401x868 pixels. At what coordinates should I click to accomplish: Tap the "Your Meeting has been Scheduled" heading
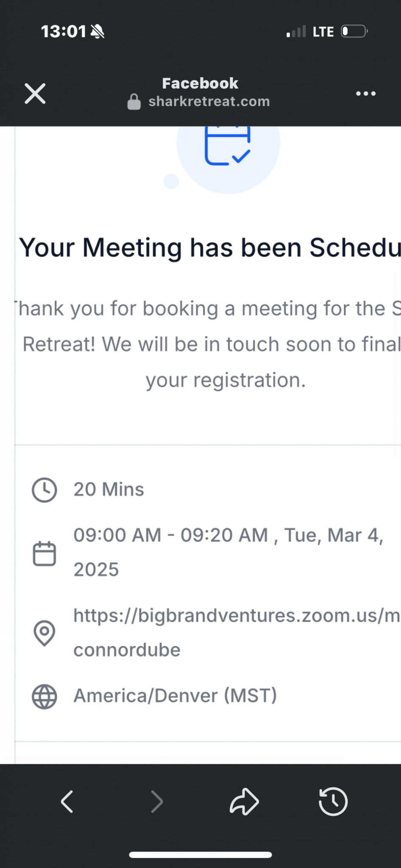210,248
